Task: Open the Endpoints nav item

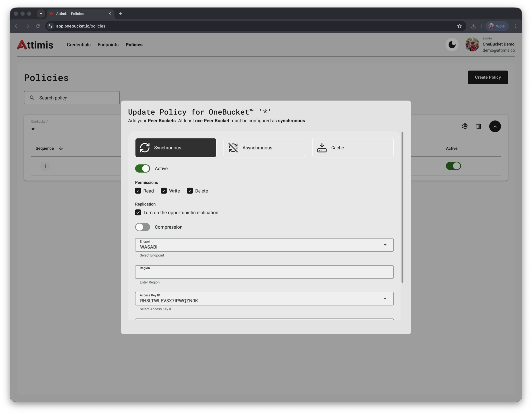Action: [108, 45]
